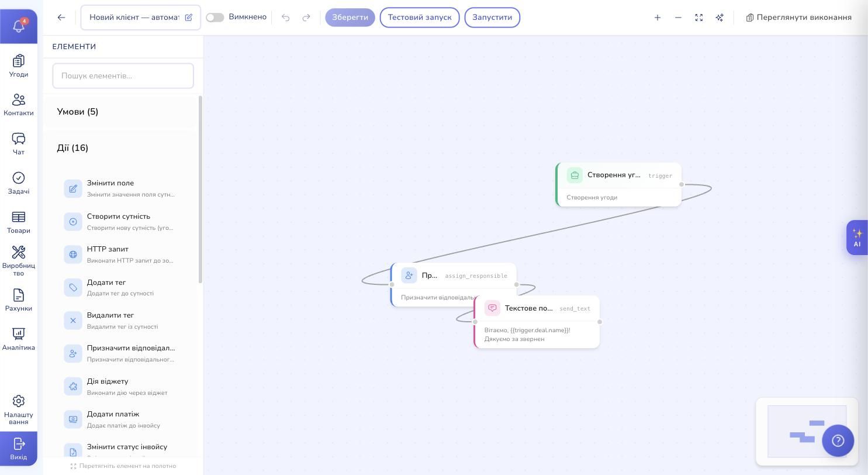Click the send_text node output connector dot
The width and height of the screenshot is (868, 475).
(600, 322)
